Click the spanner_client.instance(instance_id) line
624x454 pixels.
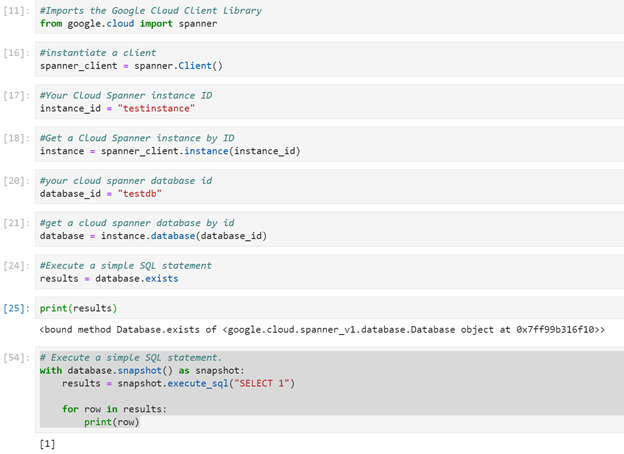click(170, 151)
